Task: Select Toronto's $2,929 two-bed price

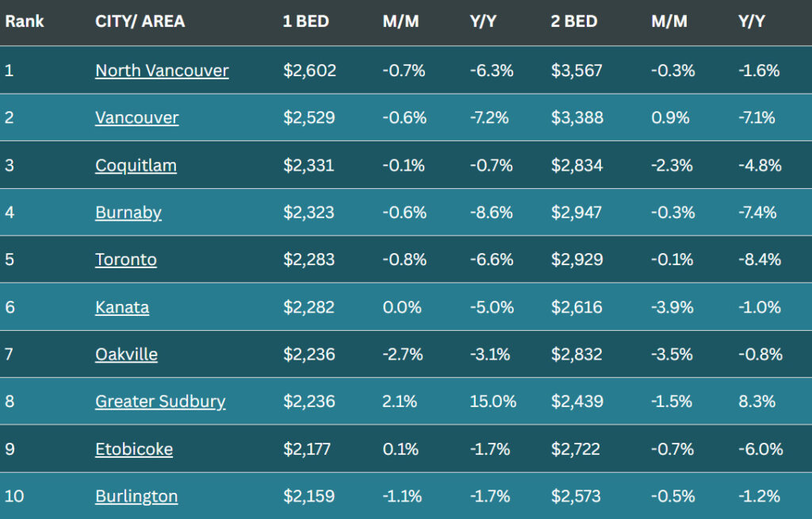Action: tap(577, 259)
